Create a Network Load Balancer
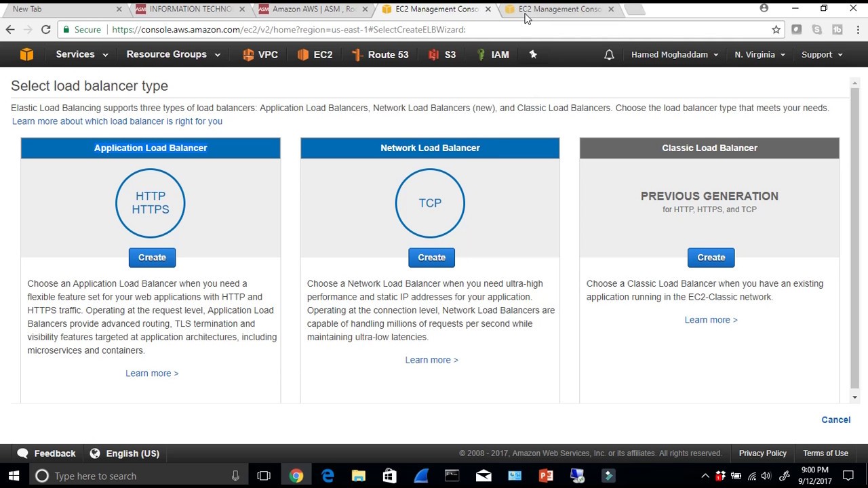The width and height of the screenshot is (868, 488). point(431,258)
